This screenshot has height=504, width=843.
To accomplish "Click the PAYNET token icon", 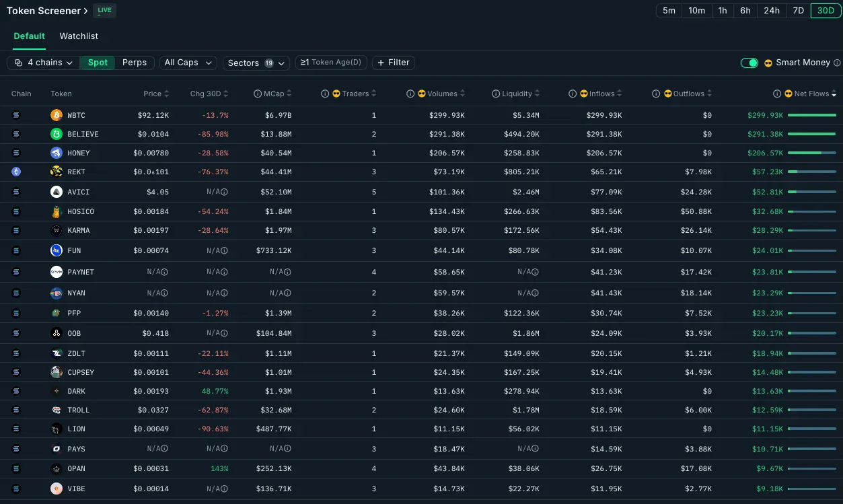I will [x=57, y=272].
